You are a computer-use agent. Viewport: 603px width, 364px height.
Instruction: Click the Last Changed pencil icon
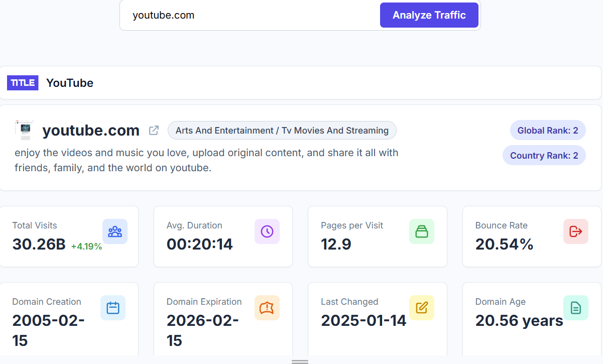[421, 308]
